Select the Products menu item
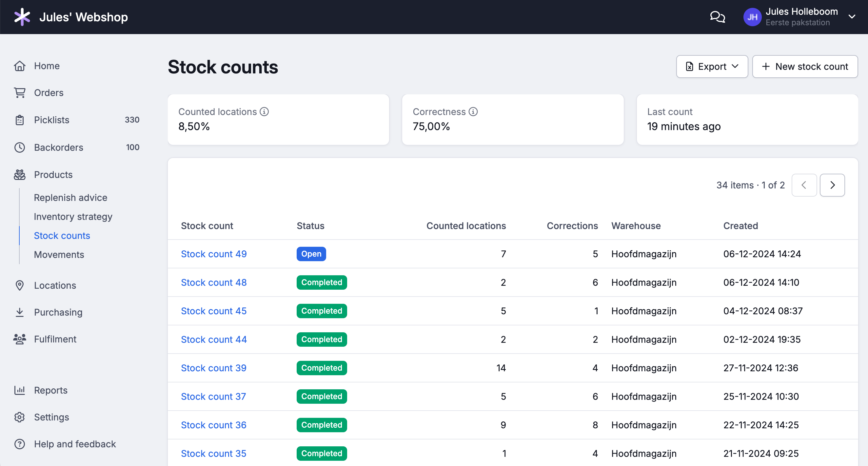868x466 pixels. [53, 175]
